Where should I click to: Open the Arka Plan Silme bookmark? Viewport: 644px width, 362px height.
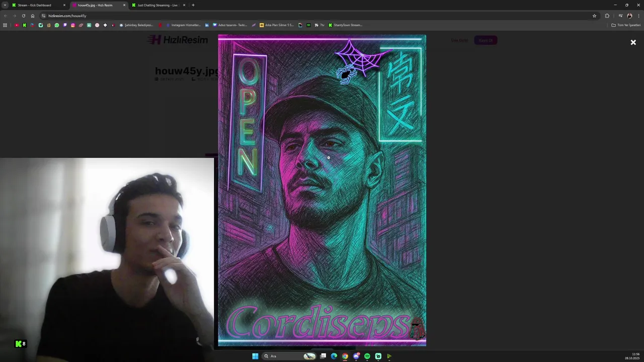[277, 25]
